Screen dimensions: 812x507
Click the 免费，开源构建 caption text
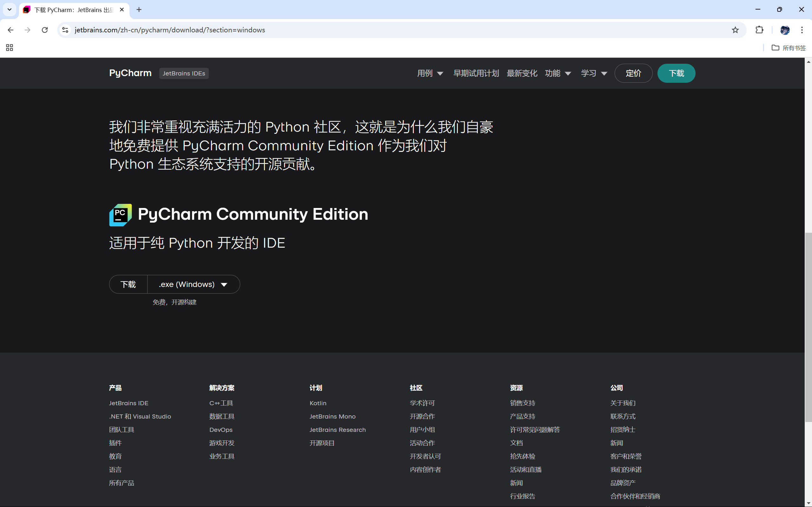click(175, 302)
